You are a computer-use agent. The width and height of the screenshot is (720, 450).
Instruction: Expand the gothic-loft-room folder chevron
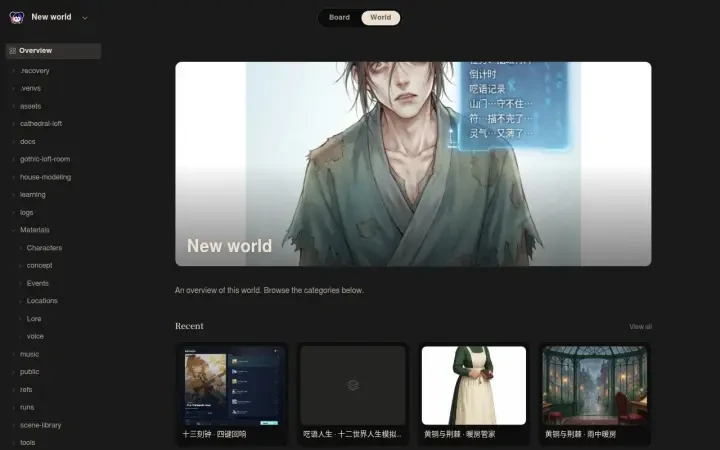(13, 159)
